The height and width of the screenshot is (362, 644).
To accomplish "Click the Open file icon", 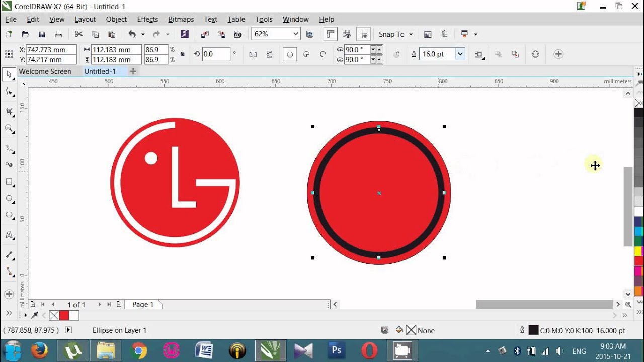I will (x=25, y=34).
